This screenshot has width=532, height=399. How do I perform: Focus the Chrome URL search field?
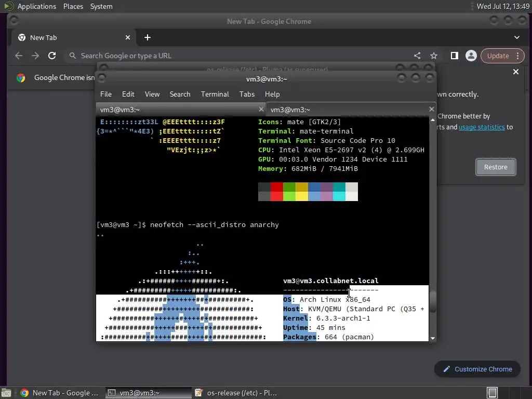(237, 56)
